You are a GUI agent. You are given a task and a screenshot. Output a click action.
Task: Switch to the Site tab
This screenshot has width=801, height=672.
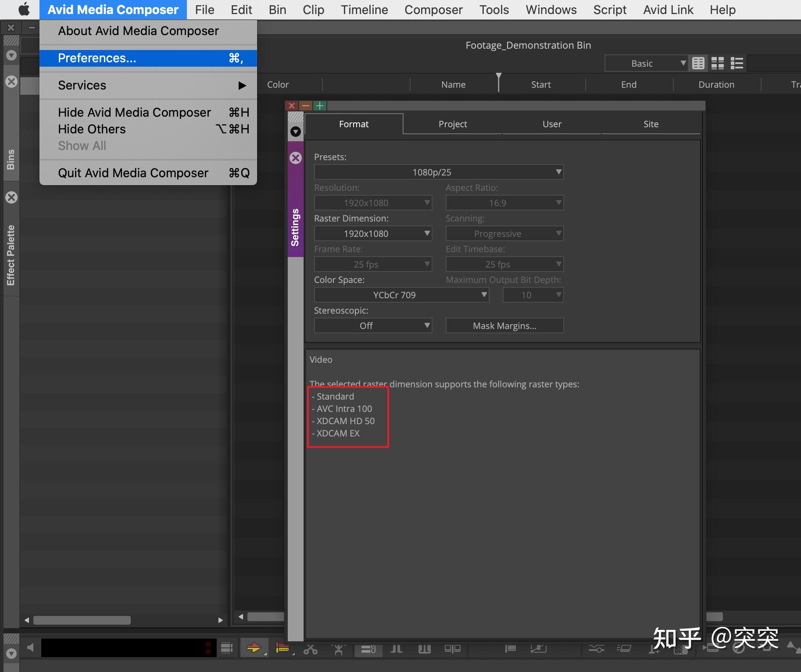click(x=651, y=124)
